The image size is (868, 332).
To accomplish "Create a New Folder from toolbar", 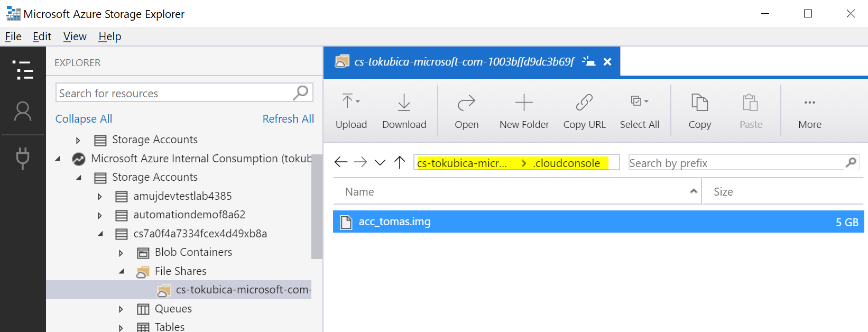I will pos(524,111).
